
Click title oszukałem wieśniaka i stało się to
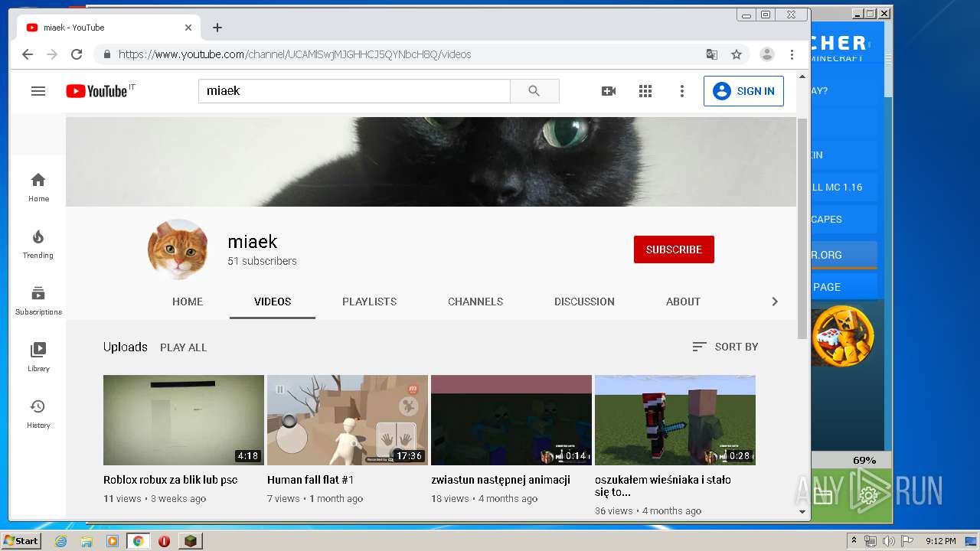(x=663, y=486)
